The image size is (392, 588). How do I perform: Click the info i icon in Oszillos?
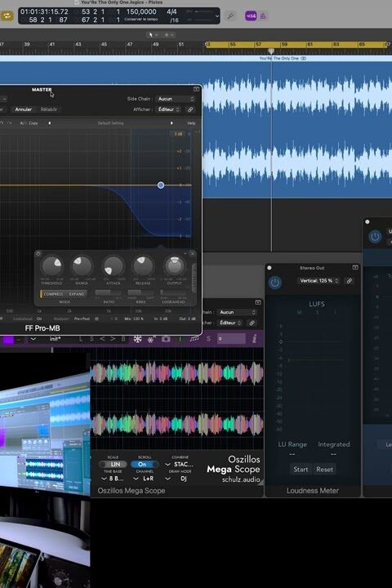pyautogui.click(x=254, y=339)
